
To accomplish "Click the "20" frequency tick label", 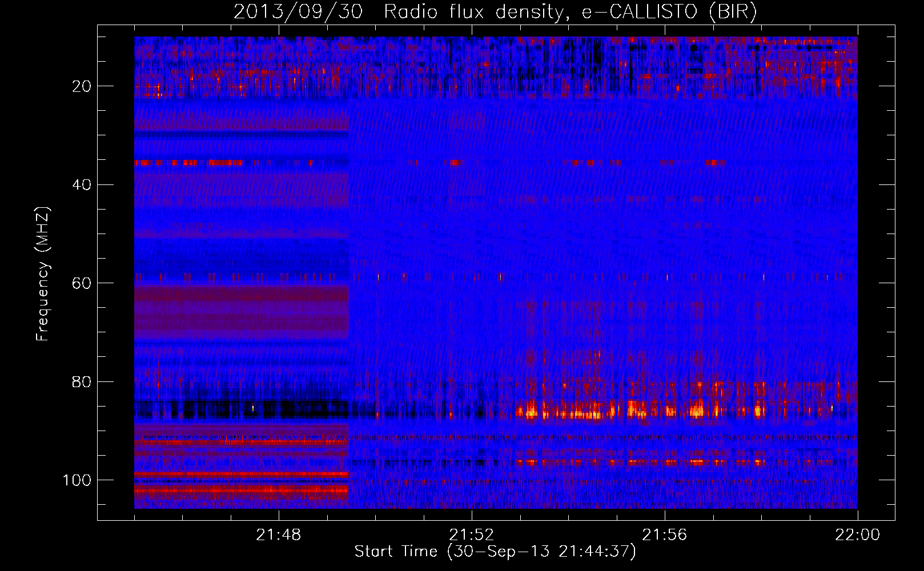I will (82, 86).
